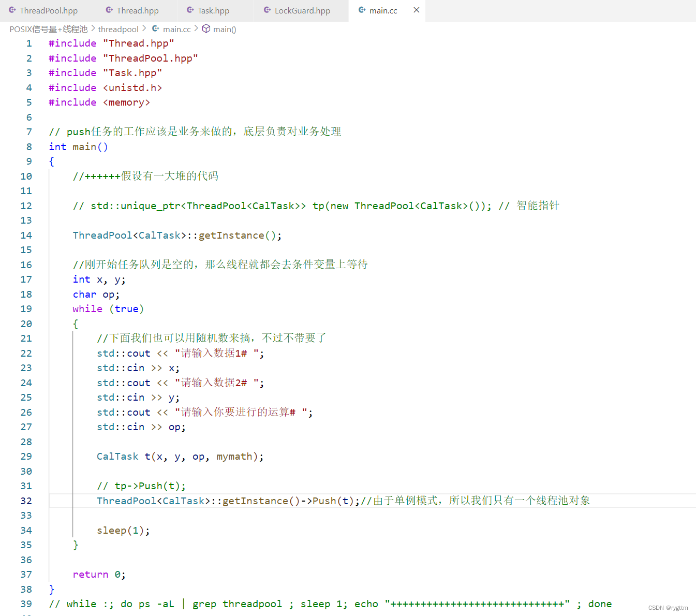Click line number 8 in the gutter
Image resolution: width=696 pixels, height=616 pixels.
pos(29,147)
